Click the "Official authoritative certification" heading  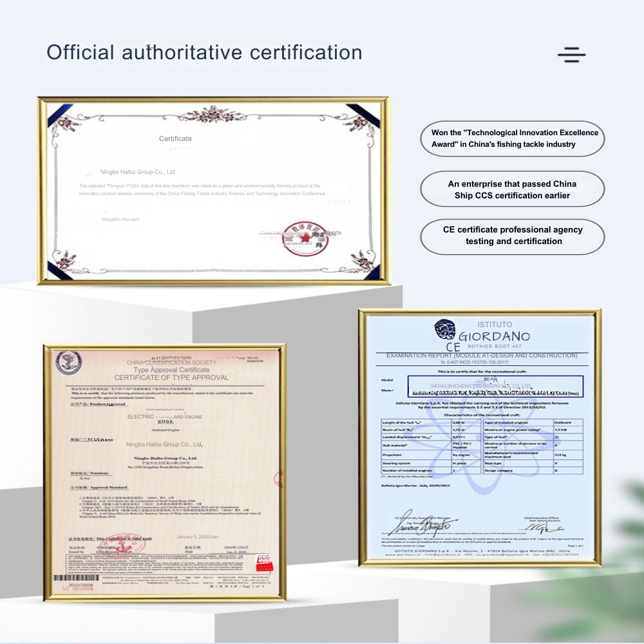pos(204,52)
